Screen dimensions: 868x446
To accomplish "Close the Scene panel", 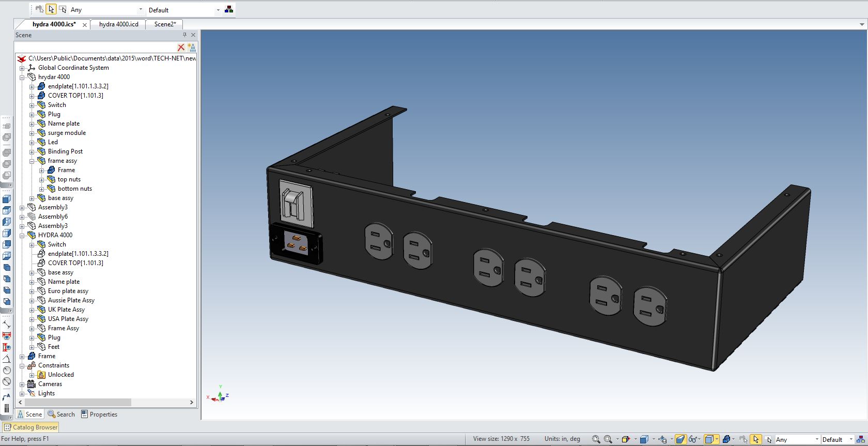I will pyautogui.click(x=193, y=35).
